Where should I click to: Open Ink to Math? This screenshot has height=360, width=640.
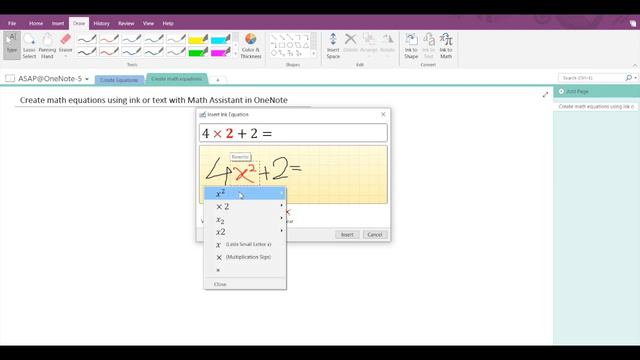pyautogui.click(x=446, y=45)
